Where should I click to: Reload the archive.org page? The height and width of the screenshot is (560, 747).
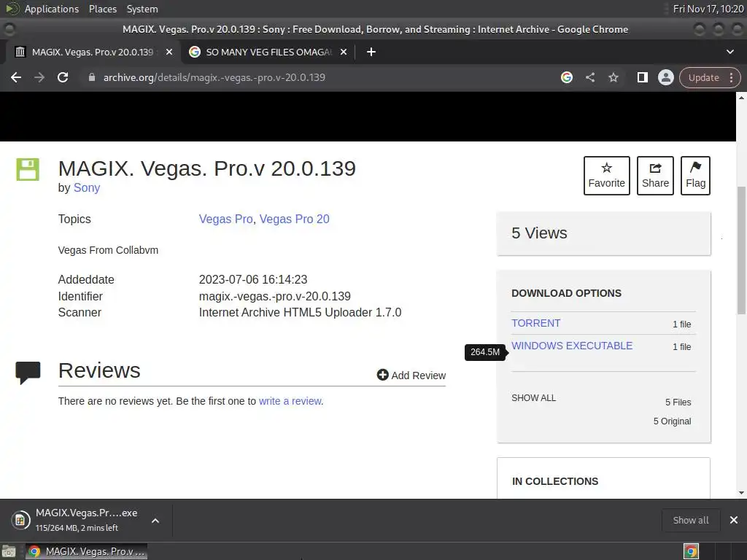[x=63, y=77]
